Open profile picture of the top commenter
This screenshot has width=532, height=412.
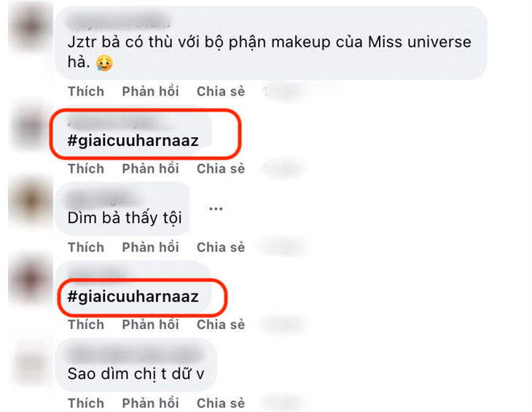[x=30, y=27]
